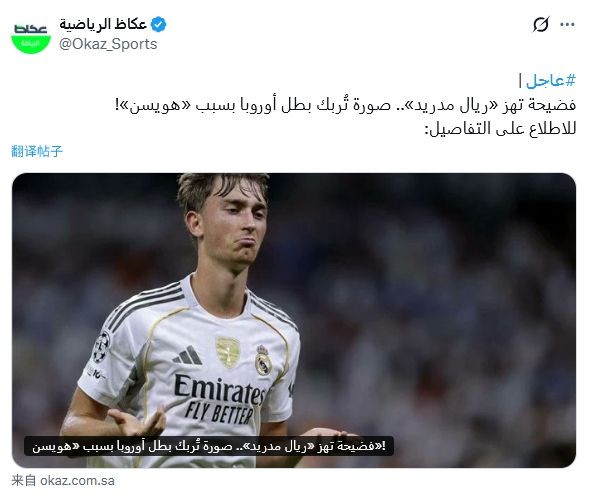
Task: Open the #عاجل hashtag
Action: 551,80
